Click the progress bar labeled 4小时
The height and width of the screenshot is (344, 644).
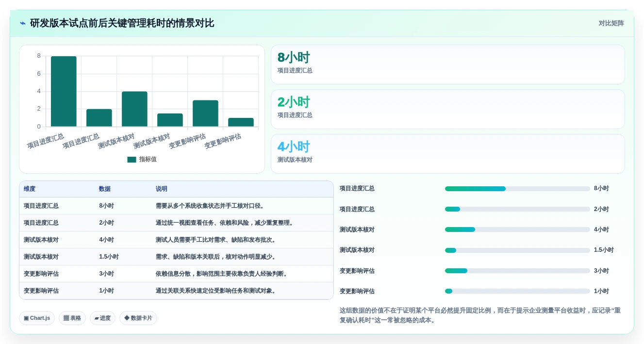pos(517,229)
